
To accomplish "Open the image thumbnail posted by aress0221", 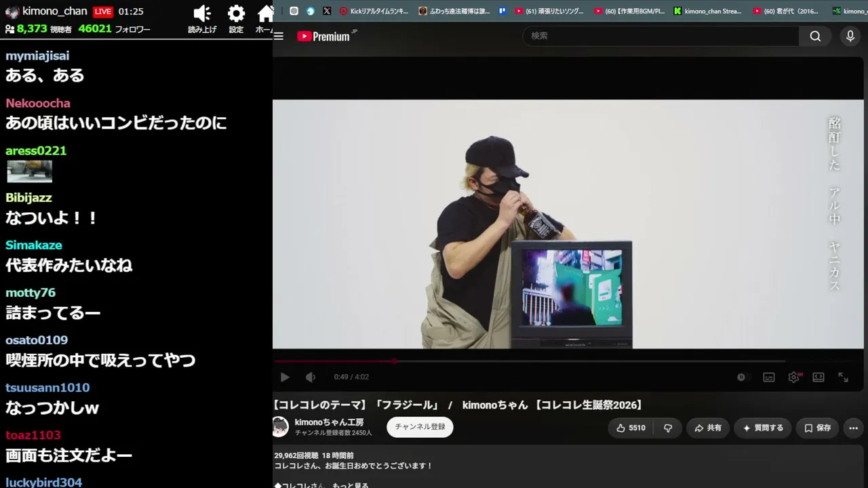I will (29, 171).
